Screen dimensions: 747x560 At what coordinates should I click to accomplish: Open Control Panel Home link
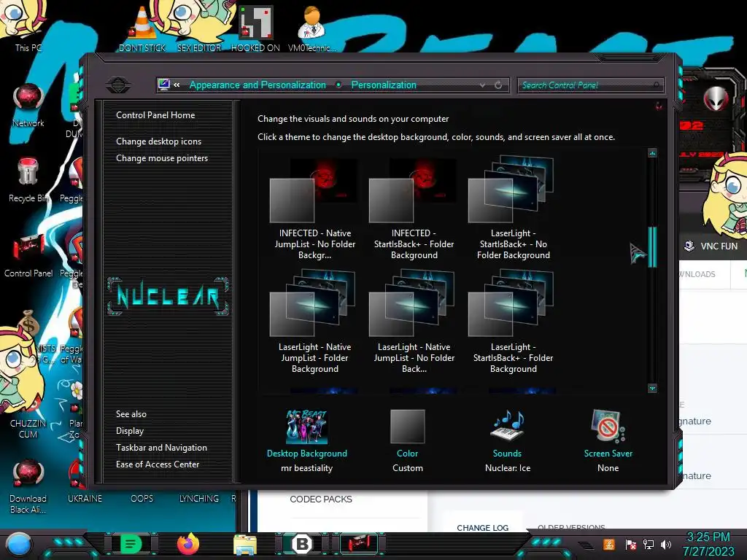[x=155, y=115]
